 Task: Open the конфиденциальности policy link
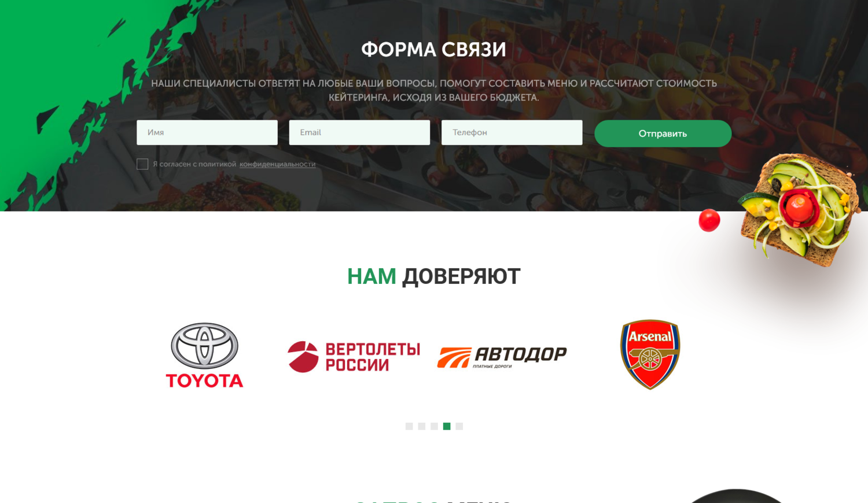pos(278,164)
